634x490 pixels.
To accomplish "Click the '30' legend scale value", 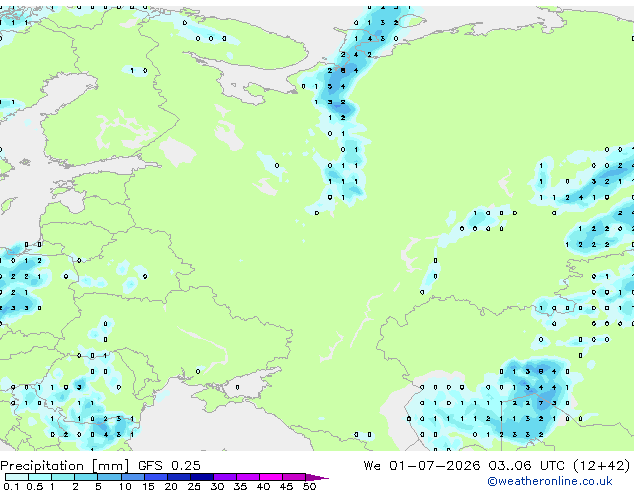I will pos(218,486).
